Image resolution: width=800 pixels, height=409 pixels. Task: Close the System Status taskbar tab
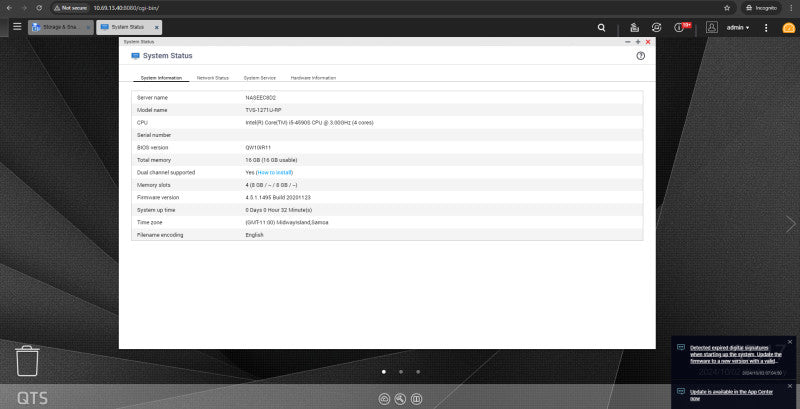pos(157,28)
